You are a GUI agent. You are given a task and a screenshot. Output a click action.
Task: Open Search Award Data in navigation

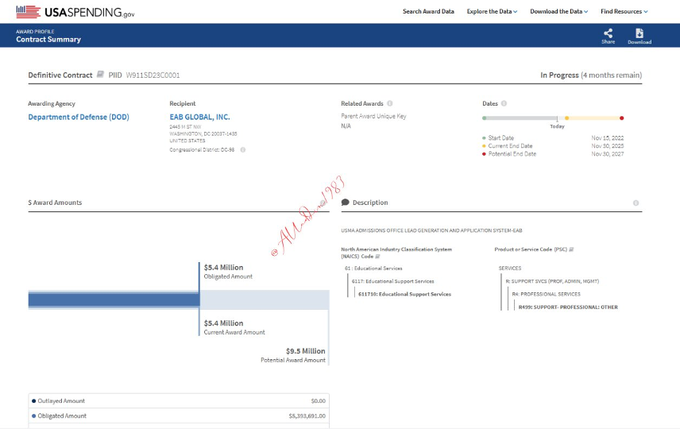click(428, 11)
